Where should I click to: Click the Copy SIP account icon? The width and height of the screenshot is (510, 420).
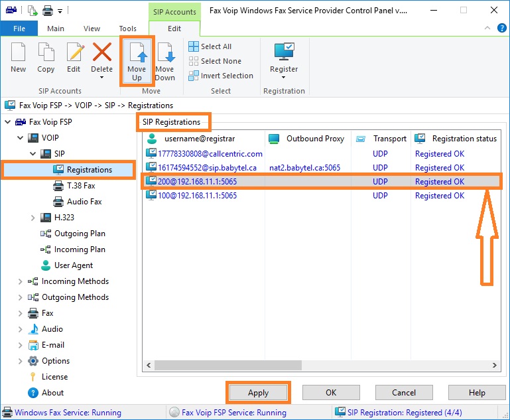pyautogui.click(x=46, y=52)
